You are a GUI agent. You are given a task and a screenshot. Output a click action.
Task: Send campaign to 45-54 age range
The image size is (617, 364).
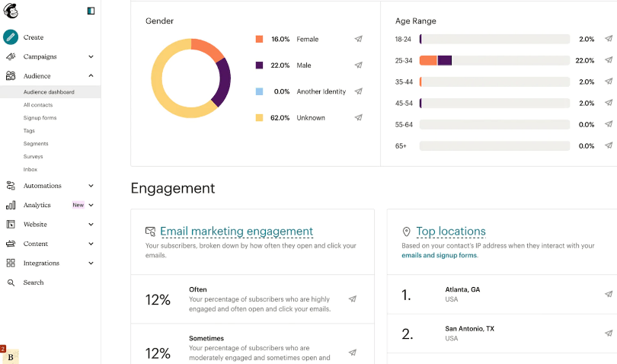tap(609, 103)
